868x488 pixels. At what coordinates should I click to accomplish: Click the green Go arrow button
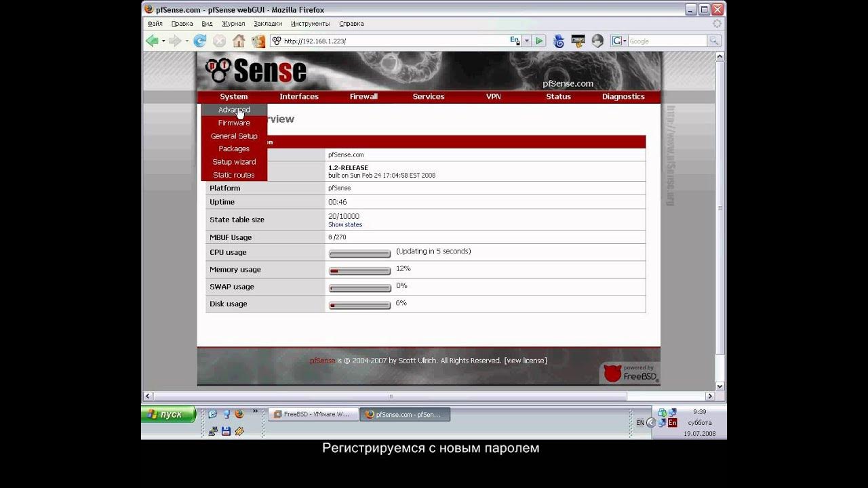(539, 41)
